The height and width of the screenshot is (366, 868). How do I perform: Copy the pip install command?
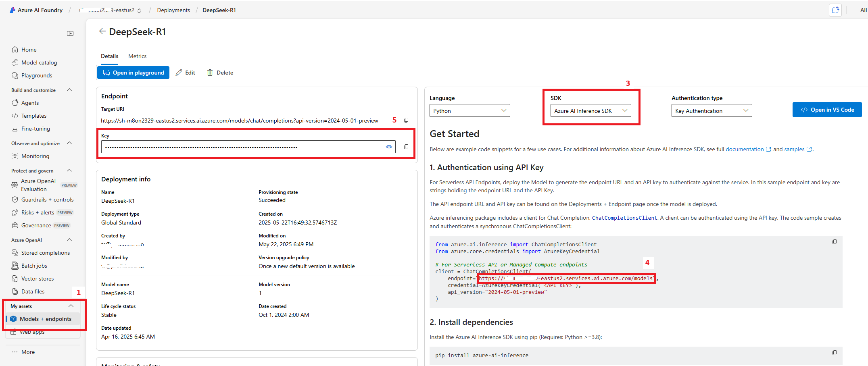(x=835, y=353)
